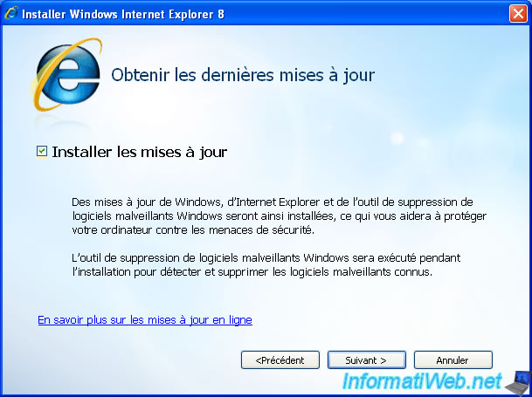The width and height of the screenshot is (532, 397).
Task: Click the paragraph starting 'Des mises à jour de Windows'
Action: (280, 216)
